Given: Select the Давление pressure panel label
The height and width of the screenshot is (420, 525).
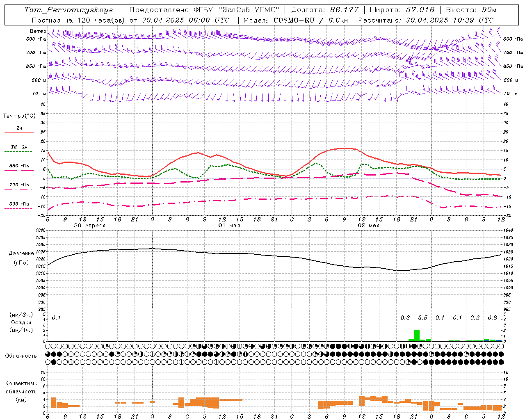Looking at the screenshot, I should (x=21, y=253).
